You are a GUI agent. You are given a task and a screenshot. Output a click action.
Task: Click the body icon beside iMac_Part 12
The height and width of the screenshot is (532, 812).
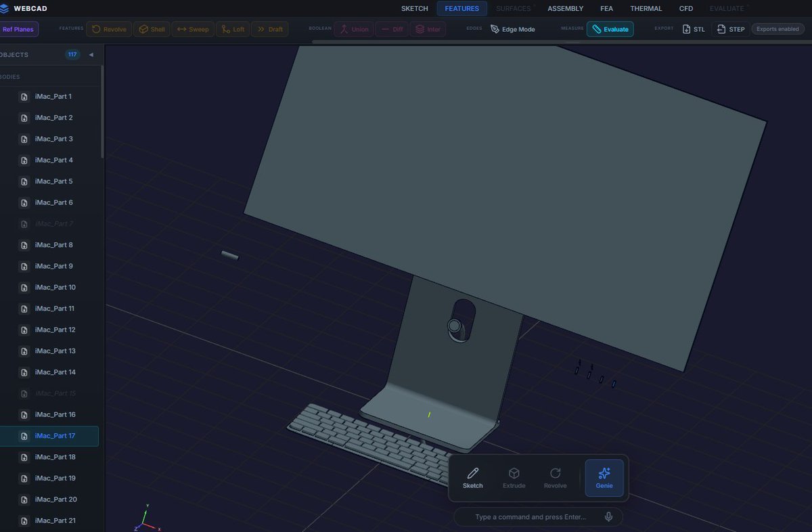[24, 330]
